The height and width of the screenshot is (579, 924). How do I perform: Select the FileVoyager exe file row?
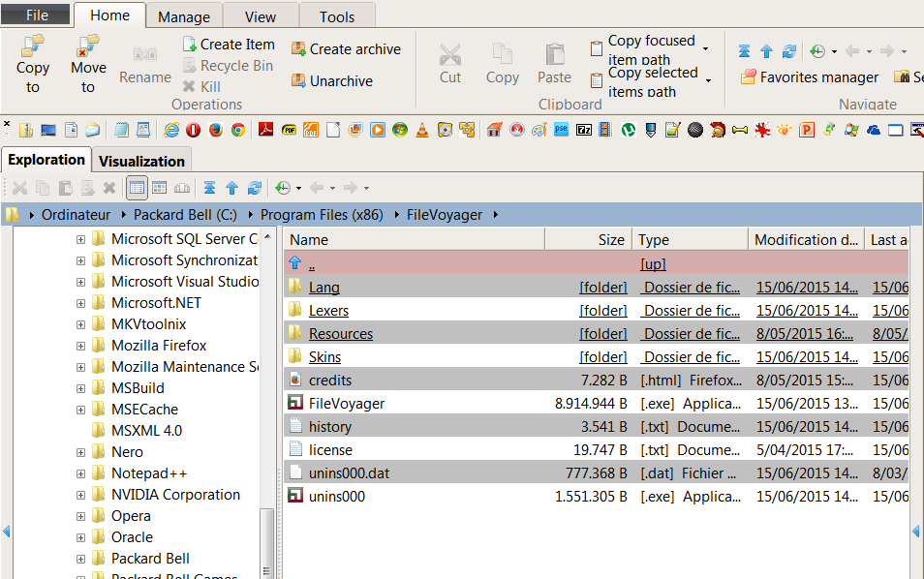click(x=596, y=404)
